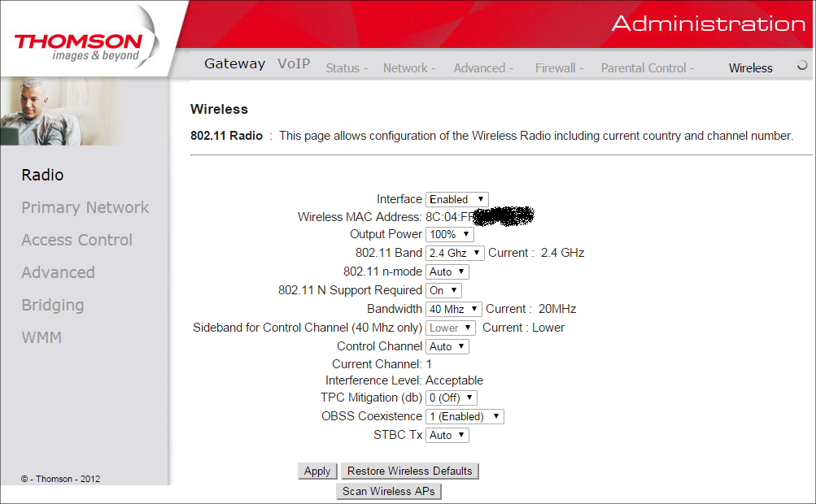Open the Bandwidth 40 Mhz dropdown
Screen dimensions: 816x504
(453, 309)
